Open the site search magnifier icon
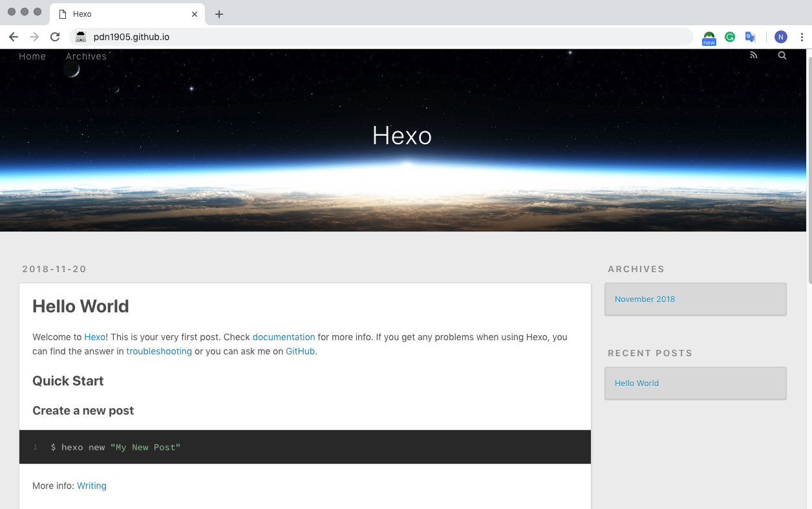This screenshot has height=509, width=812. pos(782,56)
